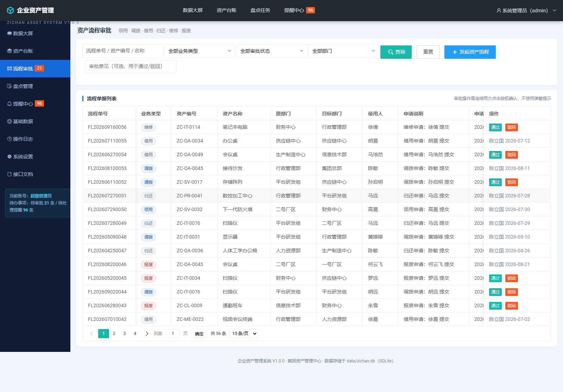Viewport: 563px width, 392px height.
Task: Open 盘点任务 in the top navigation
Action: (x=260, y=10)
